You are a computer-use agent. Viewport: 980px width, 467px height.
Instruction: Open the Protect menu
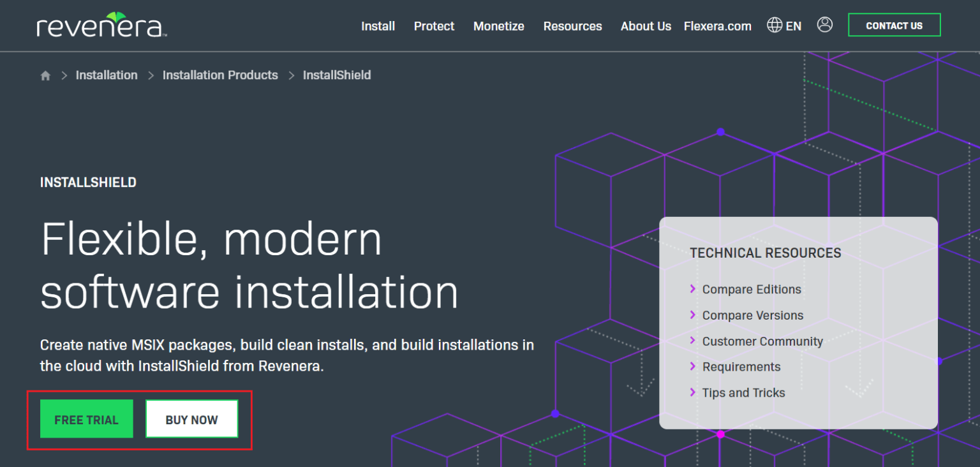[x=434, y=26]
